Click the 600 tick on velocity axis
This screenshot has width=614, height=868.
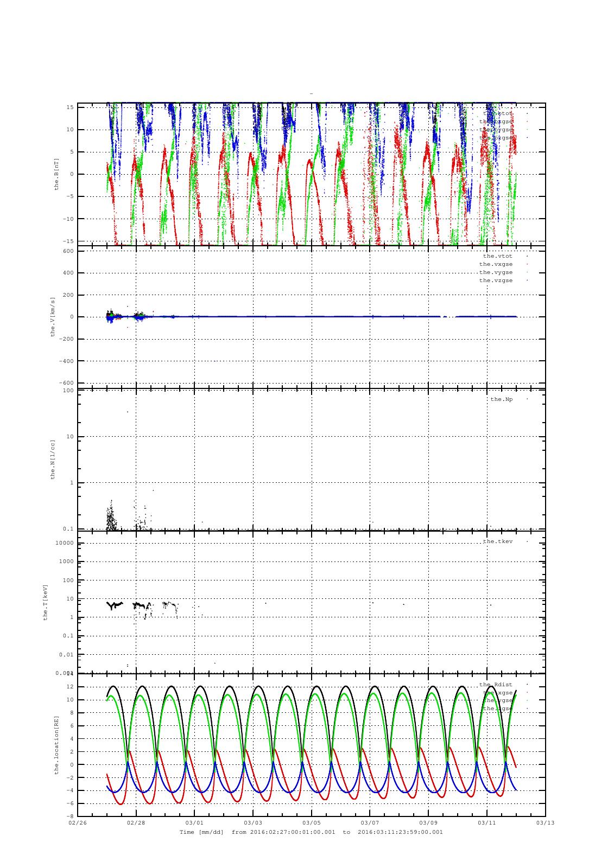pos(68,251)
